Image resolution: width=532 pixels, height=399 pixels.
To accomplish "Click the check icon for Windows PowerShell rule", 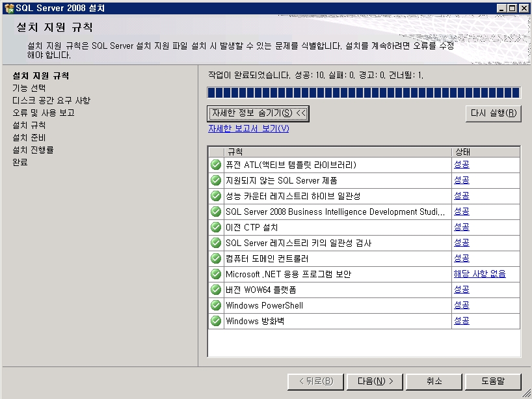I will coord(216,305).
